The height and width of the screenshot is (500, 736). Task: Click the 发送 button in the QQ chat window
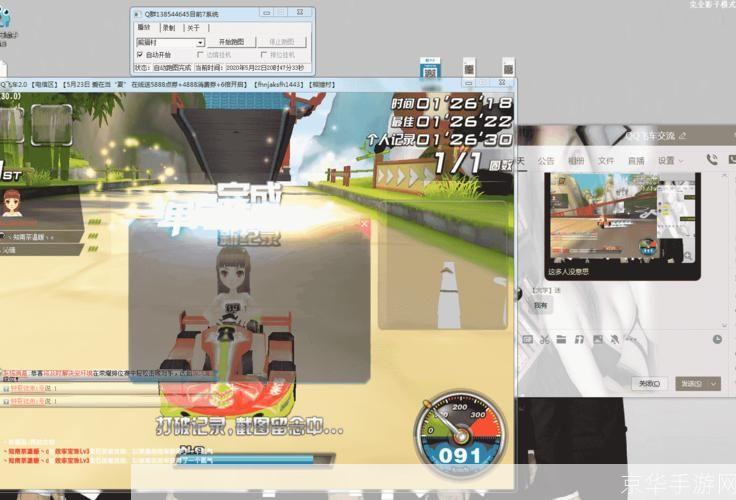(x=691, y=384)
